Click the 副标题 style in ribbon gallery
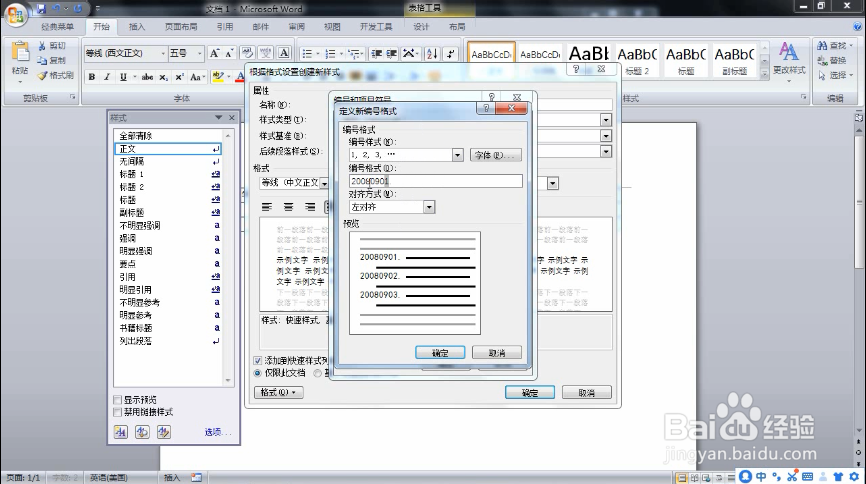866x484 pixels. 735,60
